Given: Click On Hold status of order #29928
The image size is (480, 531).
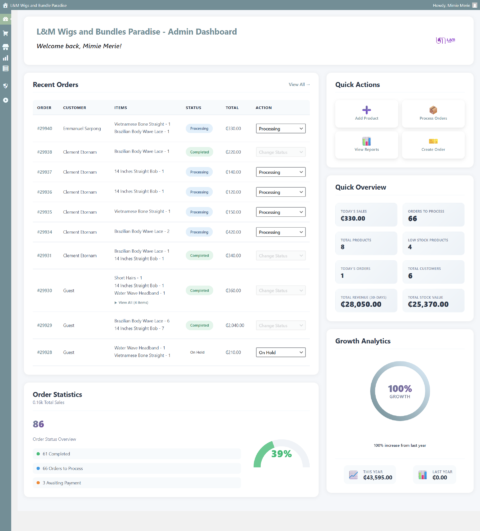Looking at the screenshot, I should coord(197,352).
